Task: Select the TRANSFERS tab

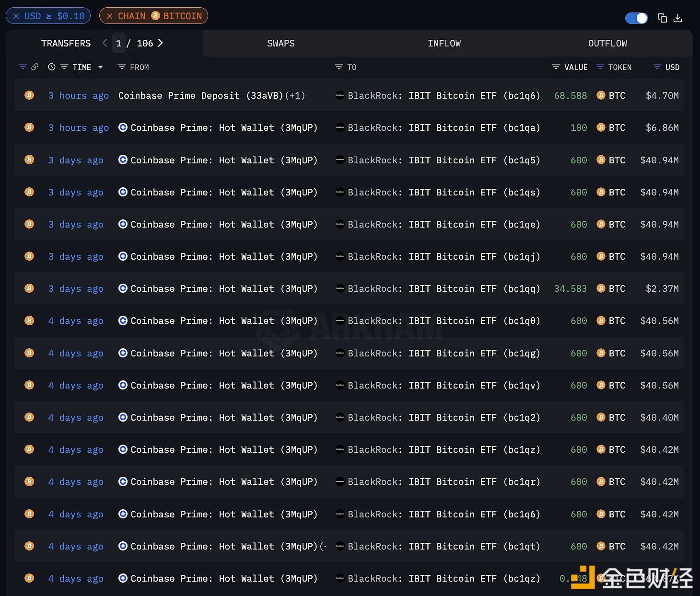Action: pos(66,44)
